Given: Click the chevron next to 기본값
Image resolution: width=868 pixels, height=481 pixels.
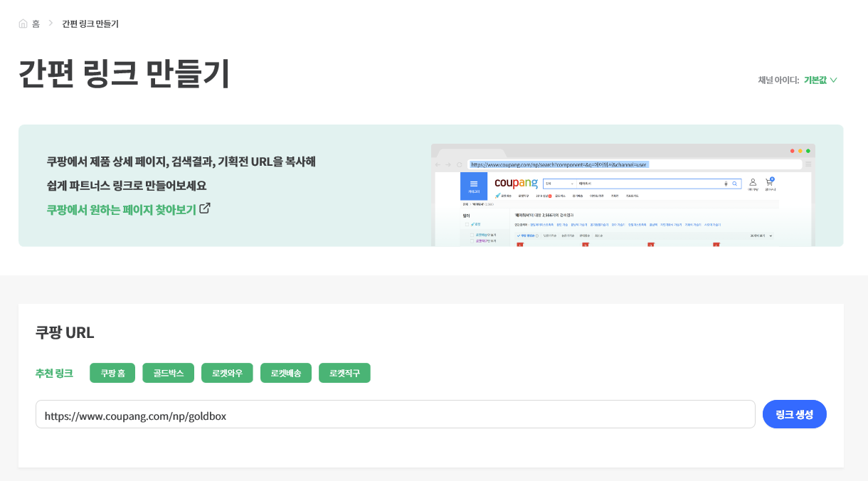Looking at the screenshot, I should [834, 80].
